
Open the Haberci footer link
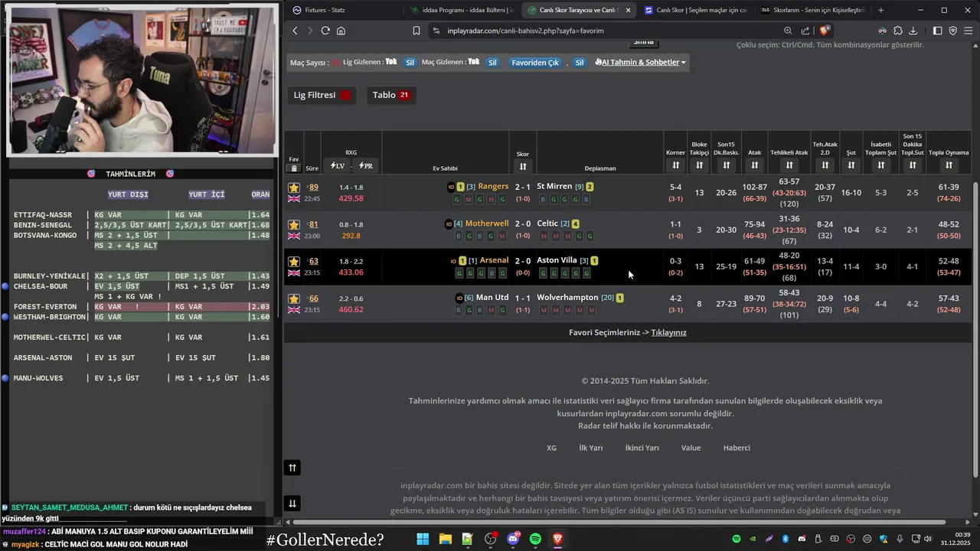737,448
